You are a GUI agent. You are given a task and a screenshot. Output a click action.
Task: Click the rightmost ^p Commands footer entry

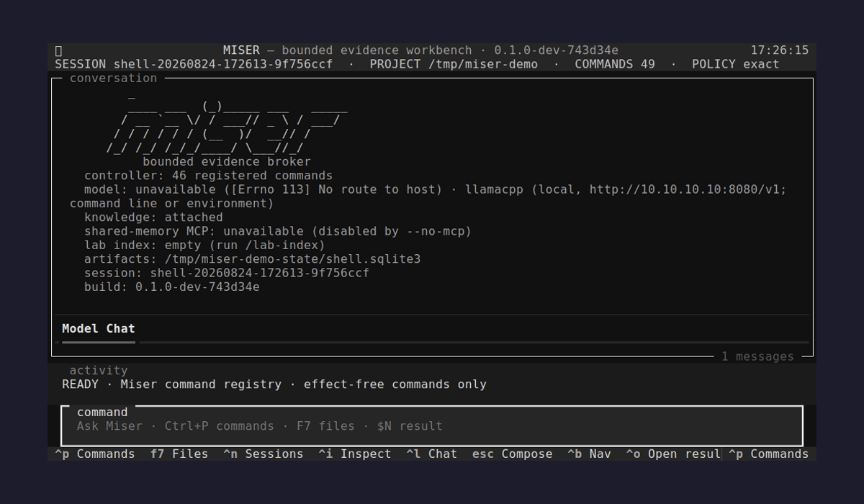[x=768, y=454]
